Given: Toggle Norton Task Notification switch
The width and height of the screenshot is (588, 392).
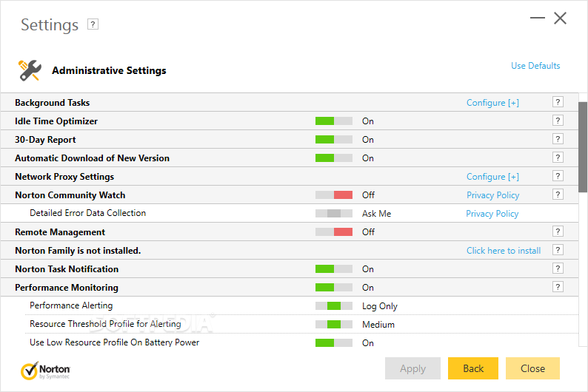Looking at the screenshot, I should tap(334, 268).
